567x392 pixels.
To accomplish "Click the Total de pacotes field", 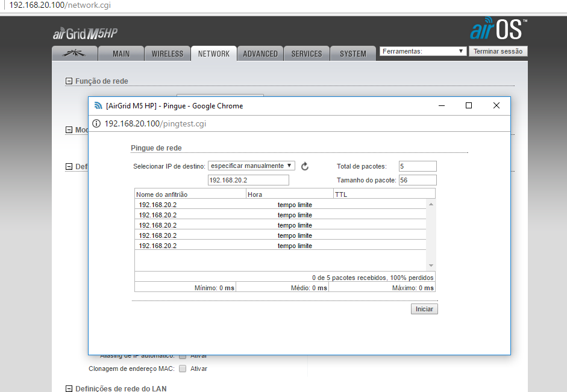I will pyautogui.click(x=418, y=166).
